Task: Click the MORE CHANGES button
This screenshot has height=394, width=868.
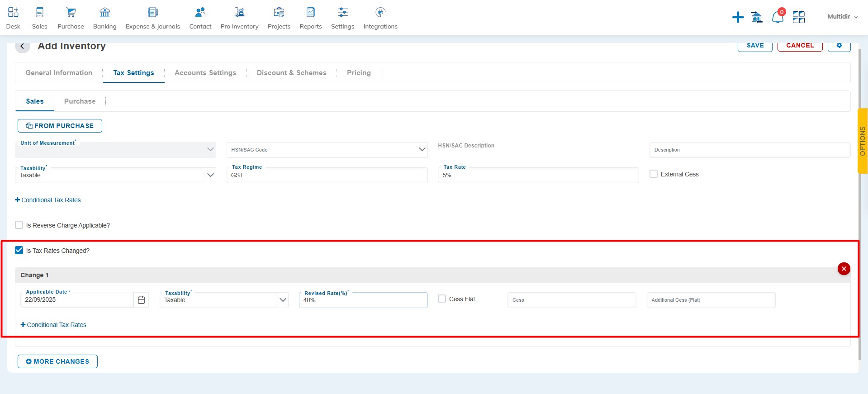Action: (57, 361)
